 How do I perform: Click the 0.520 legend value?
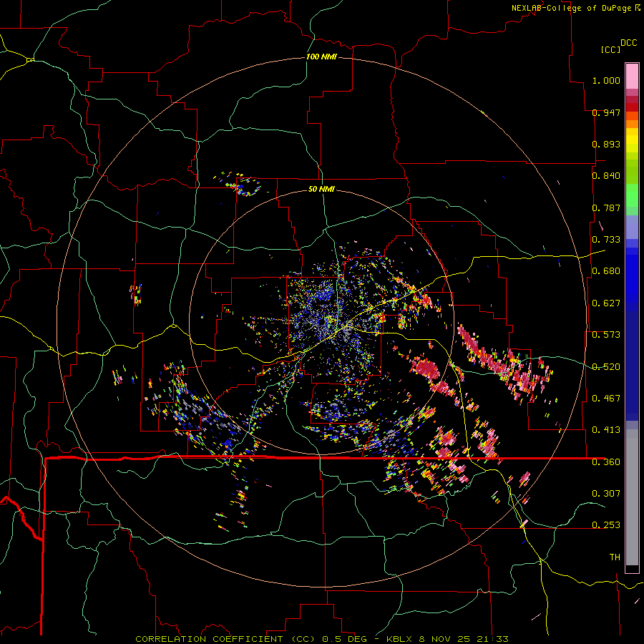(x=606, y=367)
